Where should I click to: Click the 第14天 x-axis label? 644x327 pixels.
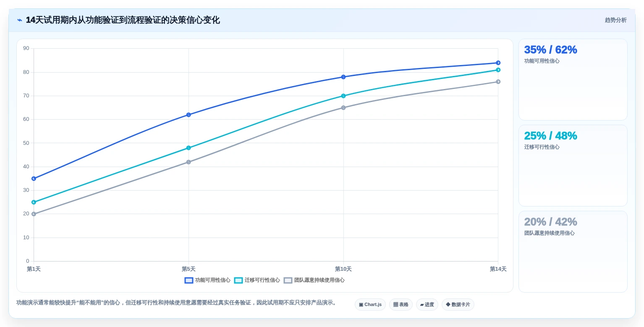pyautogui.click(x=498, y=269)
